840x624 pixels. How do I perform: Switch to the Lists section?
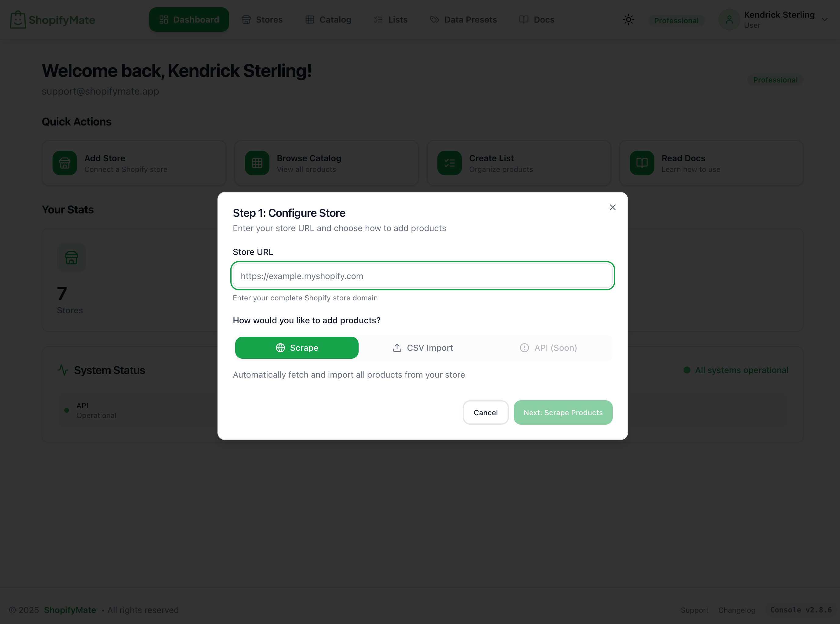(390, 19)
